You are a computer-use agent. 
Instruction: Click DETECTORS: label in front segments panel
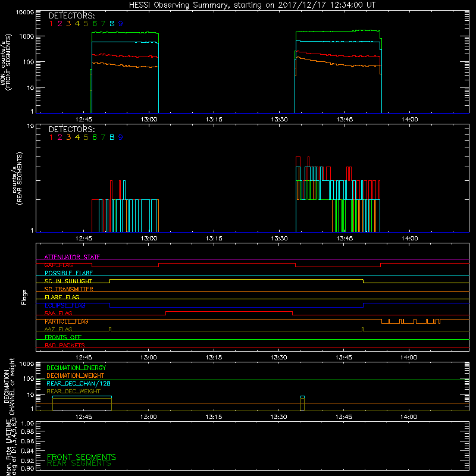coord(71,16)
